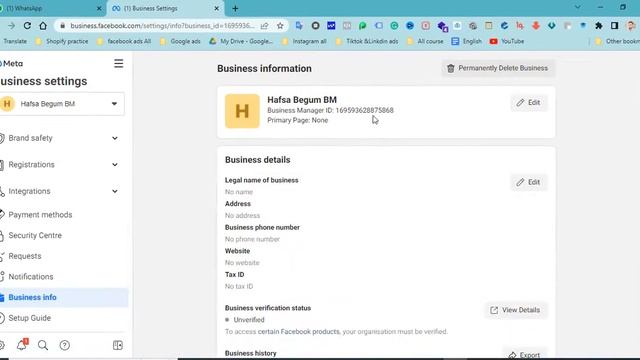640x360 pixels.
Task: Open Security Centre in sidebar
Action: (x=35, y=236)
